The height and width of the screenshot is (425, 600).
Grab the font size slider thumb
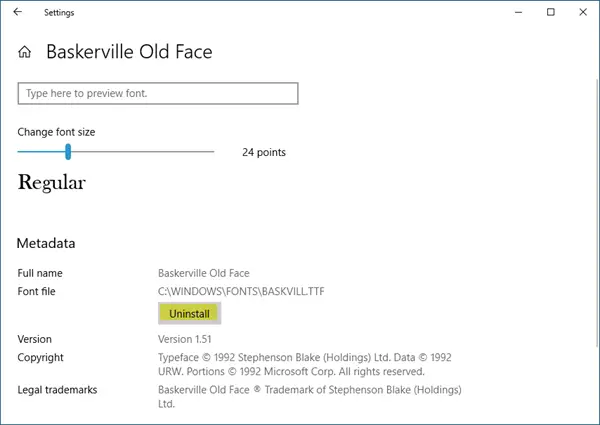click(68, 152)
